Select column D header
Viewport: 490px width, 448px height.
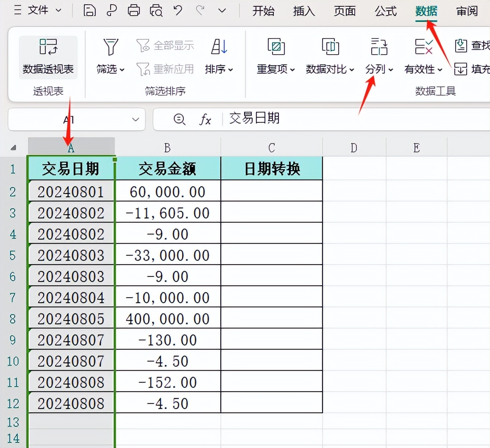[x=354, y=147]
